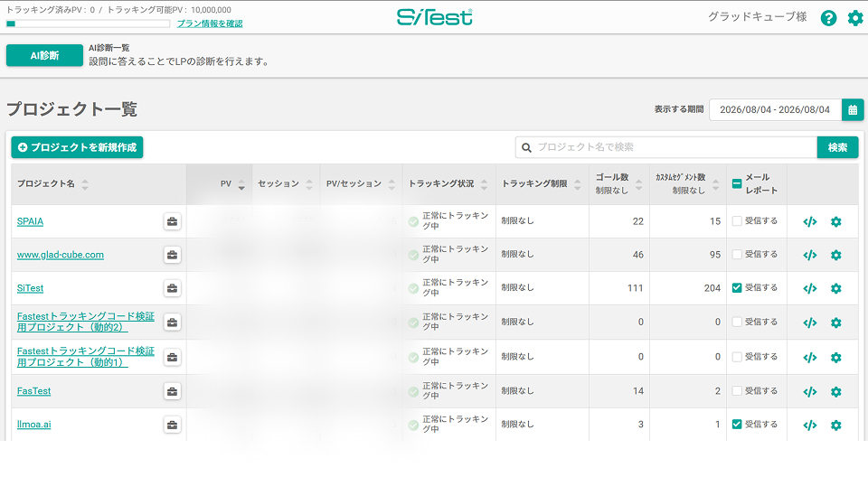The image size is (868, 477).
Task: Enable 受信する for Fastest (動的2) project
Action: point(737,322)
